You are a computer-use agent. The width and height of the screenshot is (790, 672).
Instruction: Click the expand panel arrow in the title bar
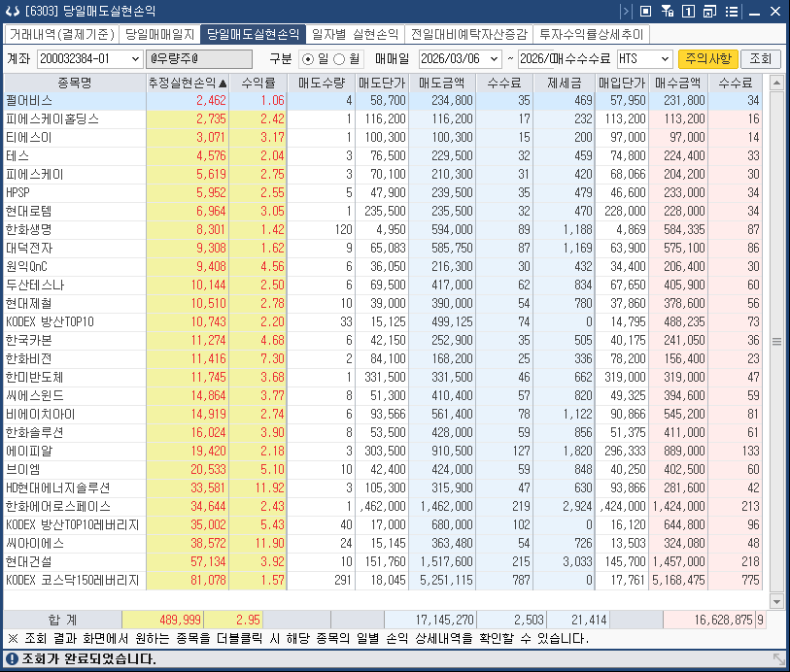626,12
